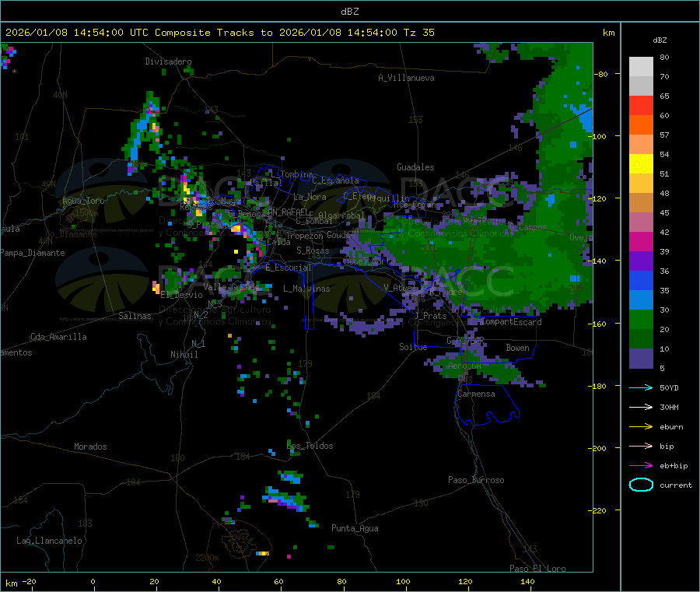This screenshot has width=700, height=592.
Task: Click the '-220' tick on right axis
Action: [599, 510]
